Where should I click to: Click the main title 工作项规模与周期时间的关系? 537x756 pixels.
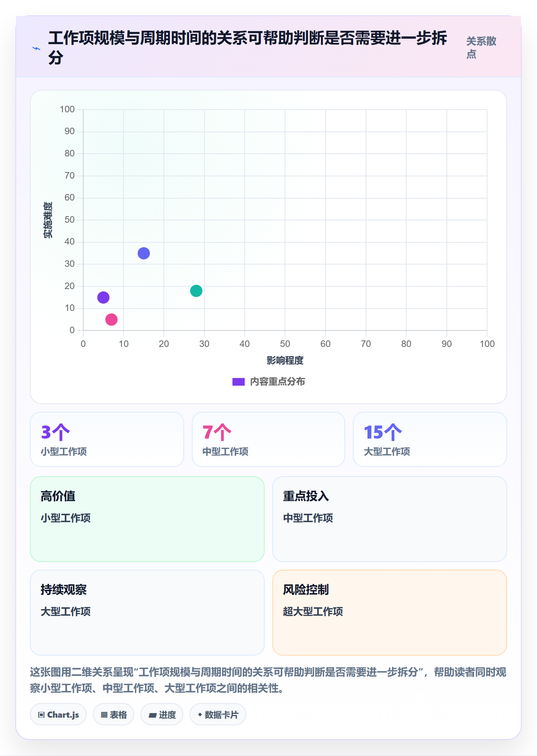[x=248, y=48]
